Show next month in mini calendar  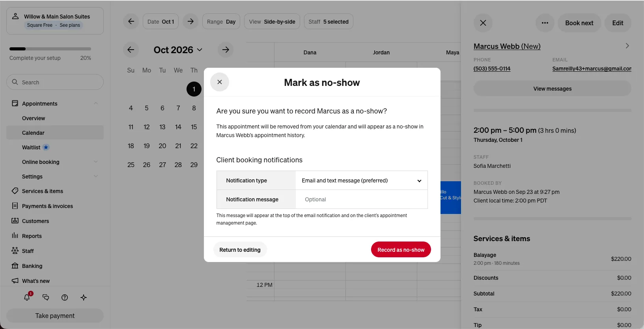(x=226, y=50)
